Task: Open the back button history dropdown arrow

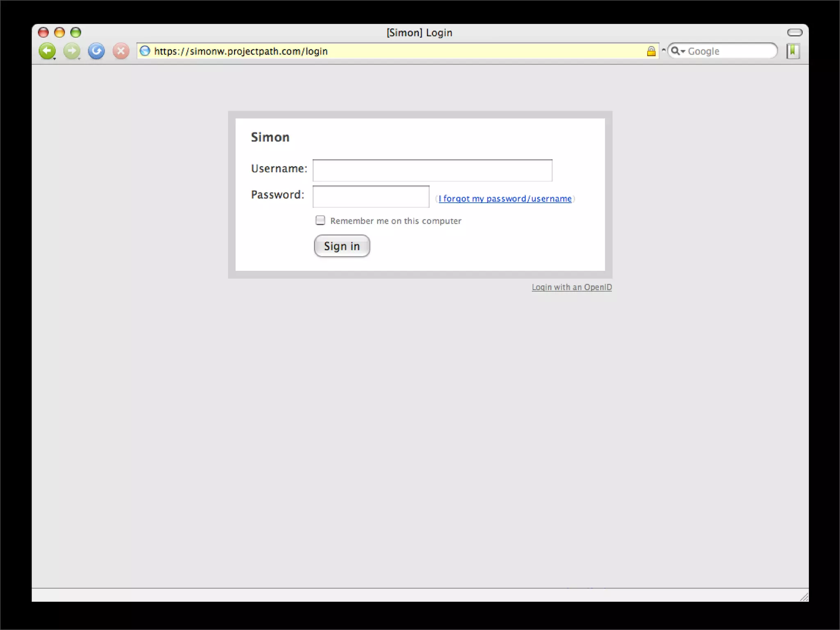Action: click(55, 59)
